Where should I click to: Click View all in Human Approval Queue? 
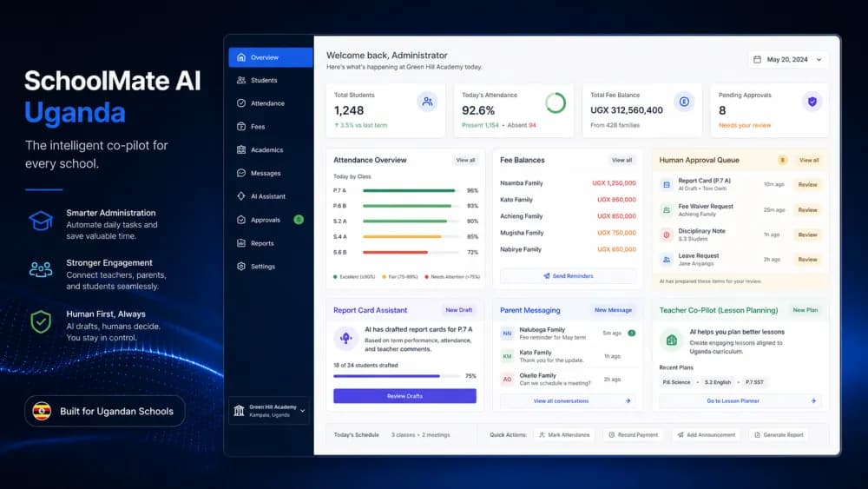click(x=809, y=160)
